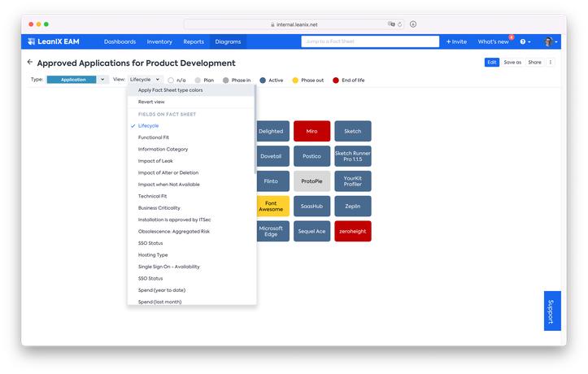Open the three-dot more options menu

point(551,63)
